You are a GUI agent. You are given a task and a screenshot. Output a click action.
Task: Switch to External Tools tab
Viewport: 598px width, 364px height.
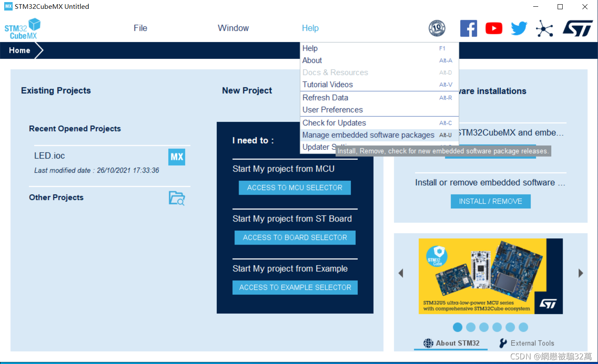point(526,343)
